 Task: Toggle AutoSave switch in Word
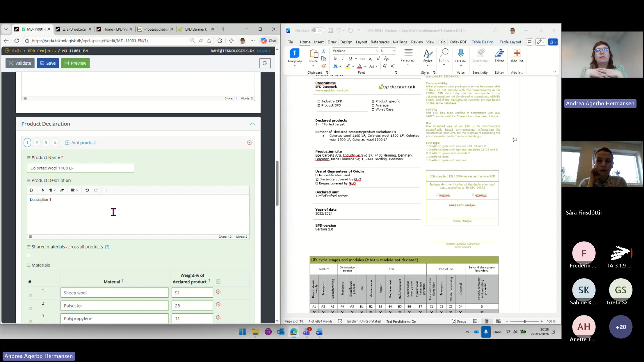pyautogui.click(x=317, y=31)
